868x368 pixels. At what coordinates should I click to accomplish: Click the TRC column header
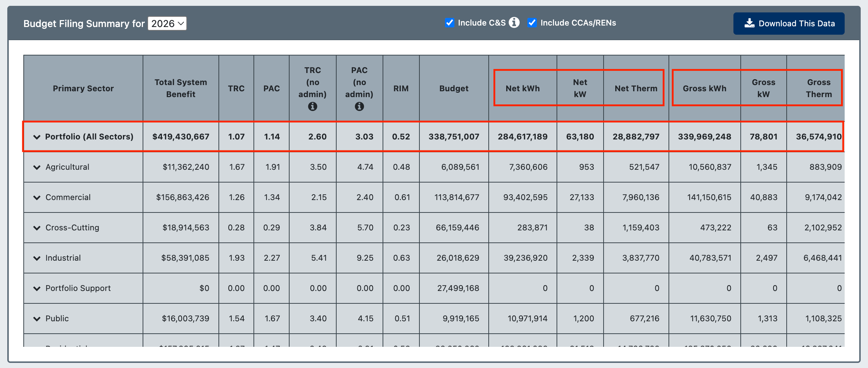tap(236, 88)
